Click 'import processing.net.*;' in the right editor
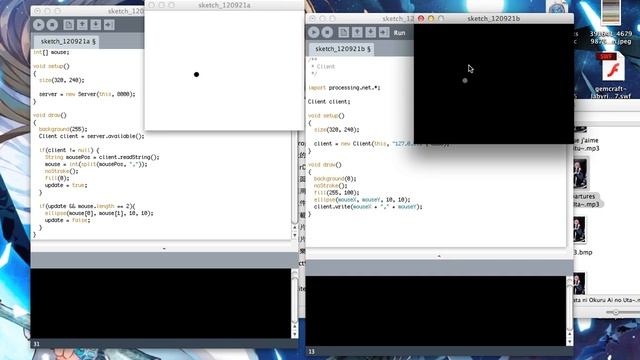This screenshot has height=360, width=640. [344, 87]
